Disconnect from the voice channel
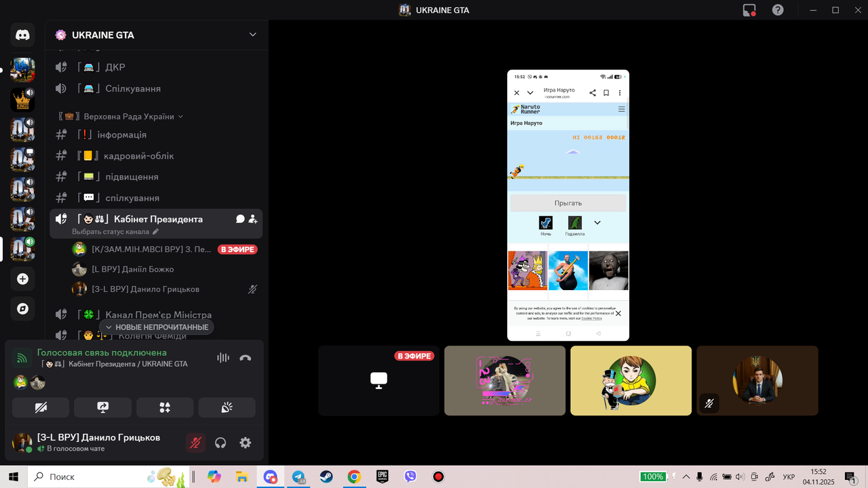 tap(245, 358)
